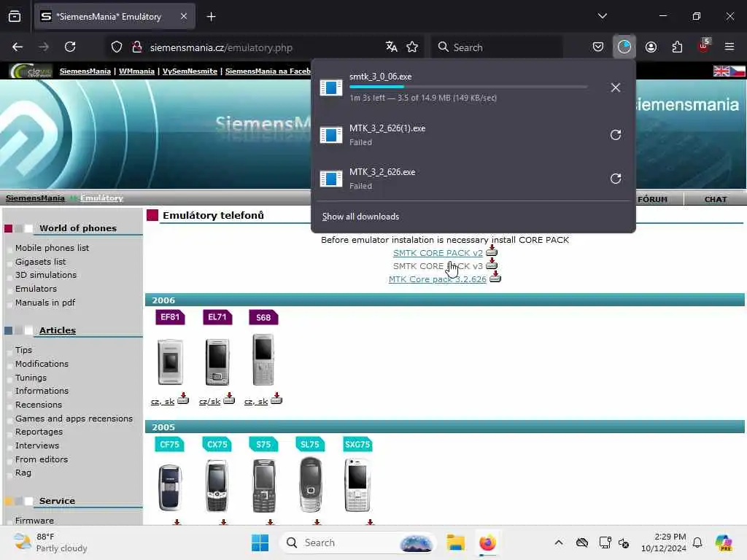
Task: List all tabs dropdown arrow
Action: (602, 16)
